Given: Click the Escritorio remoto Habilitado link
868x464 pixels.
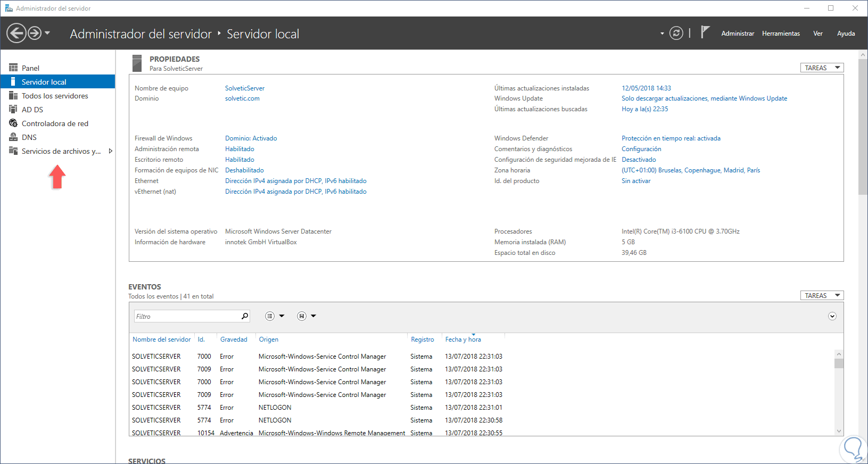Looking at the screenshot, I should [239, 160].
